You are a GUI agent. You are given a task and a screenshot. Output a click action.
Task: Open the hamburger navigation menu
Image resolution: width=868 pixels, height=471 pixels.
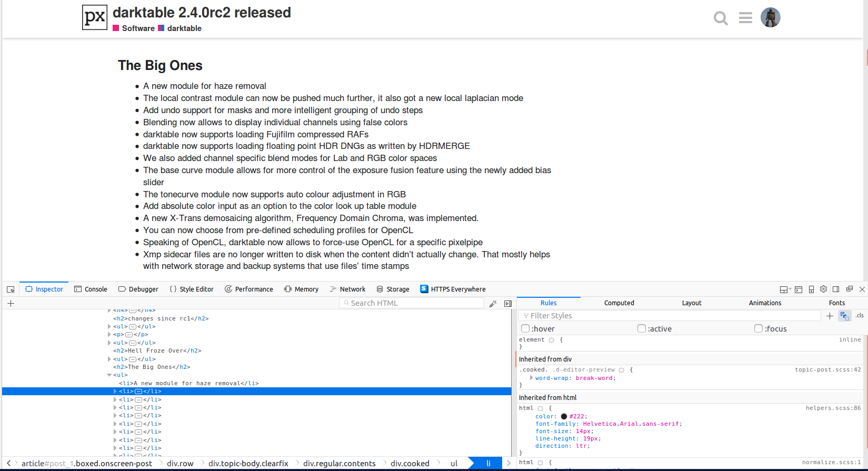745,18
